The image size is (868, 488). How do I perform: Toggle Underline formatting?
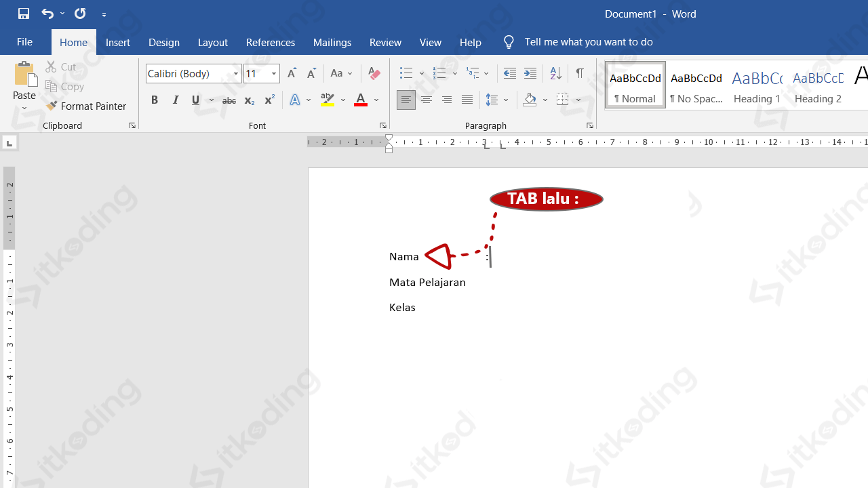click(196, 100)
